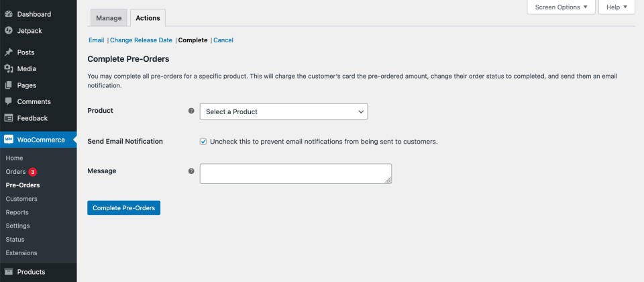The height and width of the screenshot is (282, 644).
Task: Click the Jetpack icon in sidebar
Action: (x=9, y=30)
